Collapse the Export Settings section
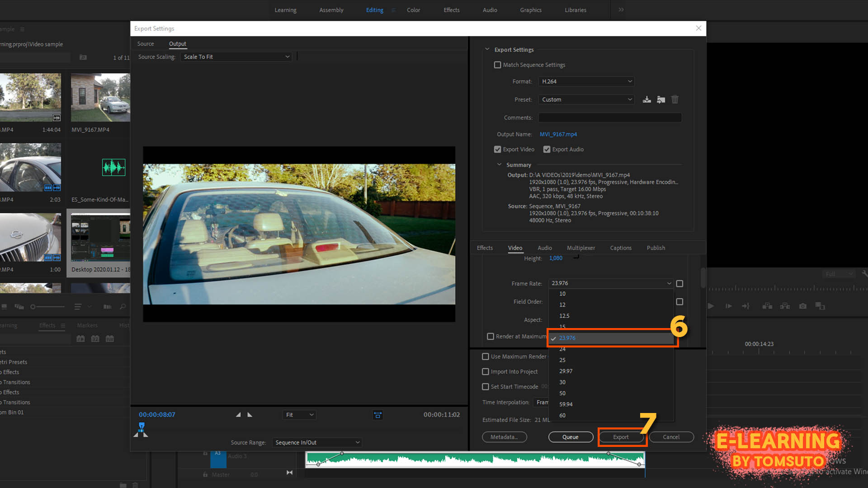Viewport: 868px width, 488px height. pos(487,49)
